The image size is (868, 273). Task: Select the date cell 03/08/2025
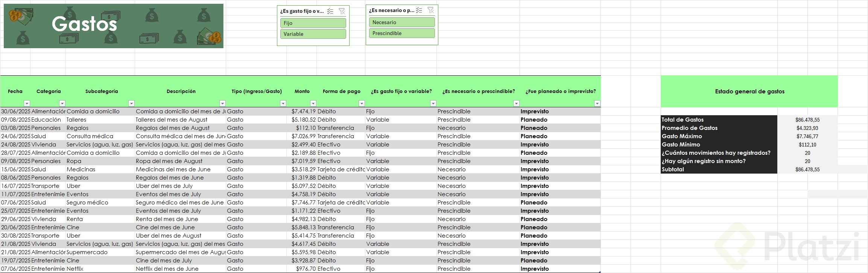(15, 128)
